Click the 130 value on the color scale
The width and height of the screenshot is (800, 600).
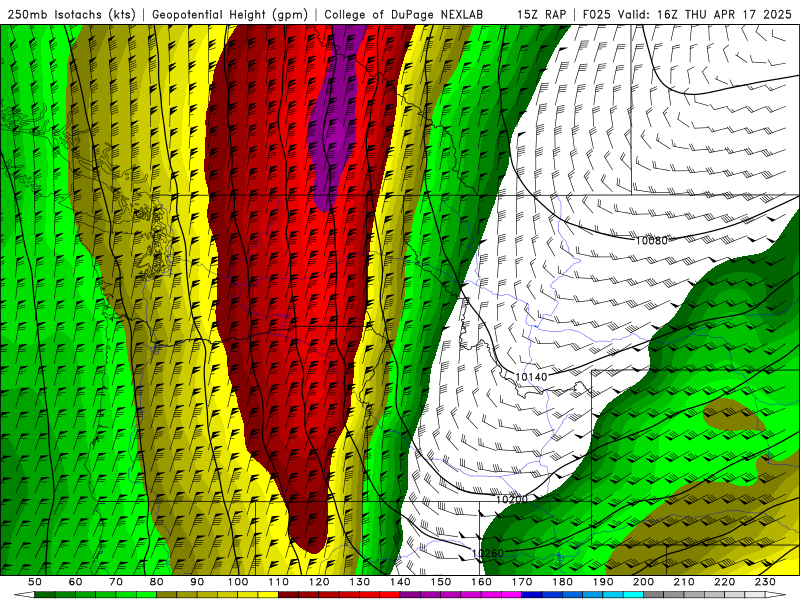(360, 582)
